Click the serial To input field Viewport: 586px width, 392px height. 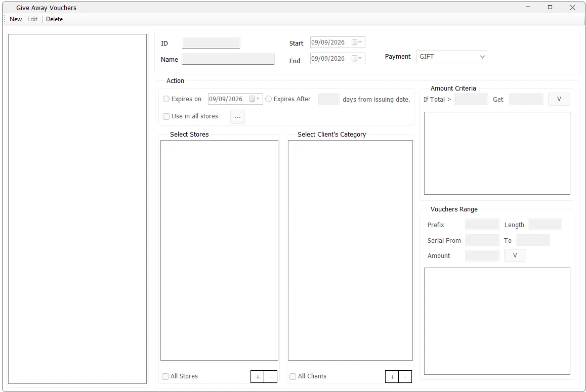tap(533, 240)
